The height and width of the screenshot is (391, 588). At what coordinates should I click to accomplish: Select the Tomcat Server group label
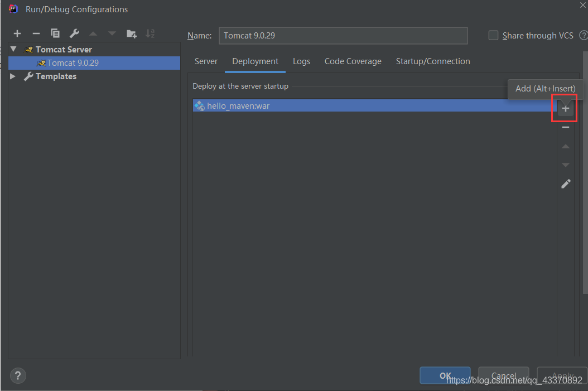(x=64, y=50)
